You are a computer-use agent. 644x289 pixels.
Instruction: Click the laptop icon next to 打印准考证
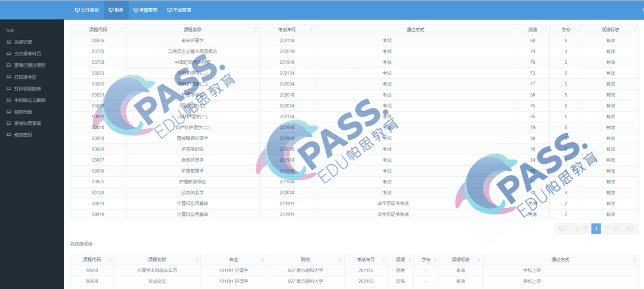tap(8, 77)
